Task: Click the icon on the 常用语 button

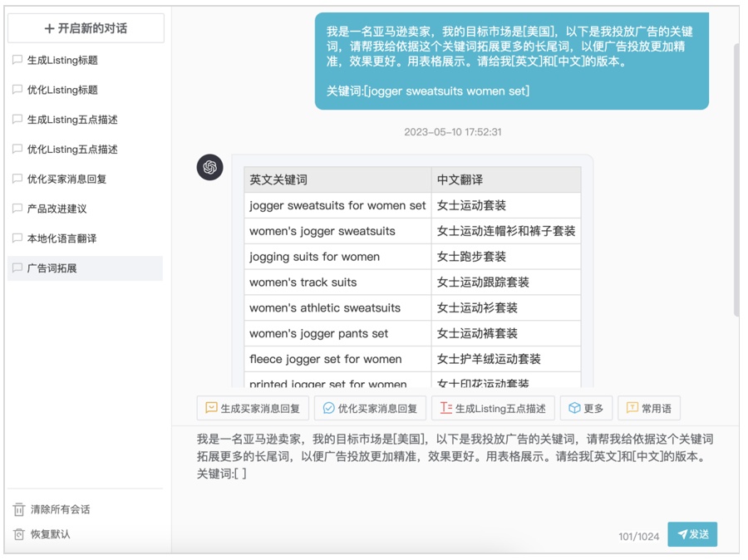Action: click(632, 408)
